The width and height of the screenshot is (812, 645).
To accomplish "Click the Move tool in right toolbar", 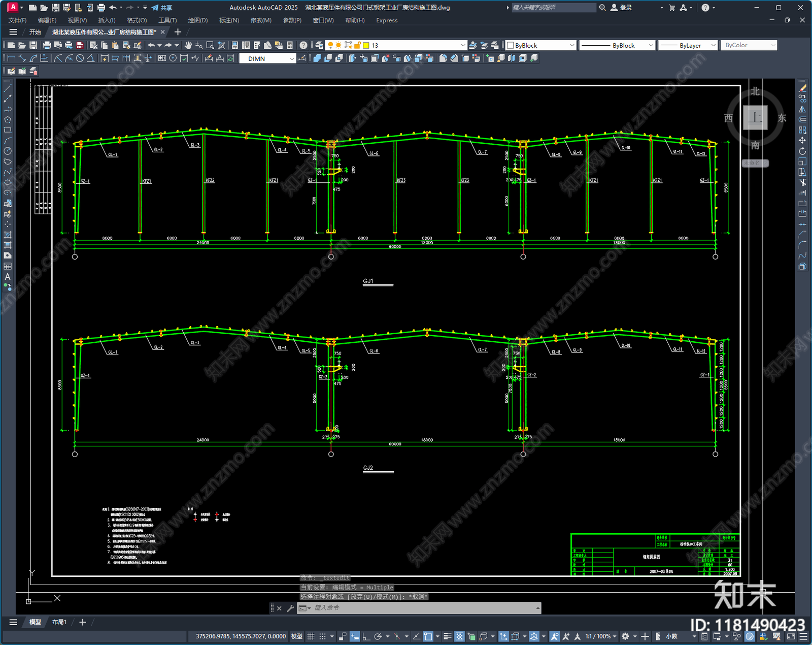I will [802, 140].
